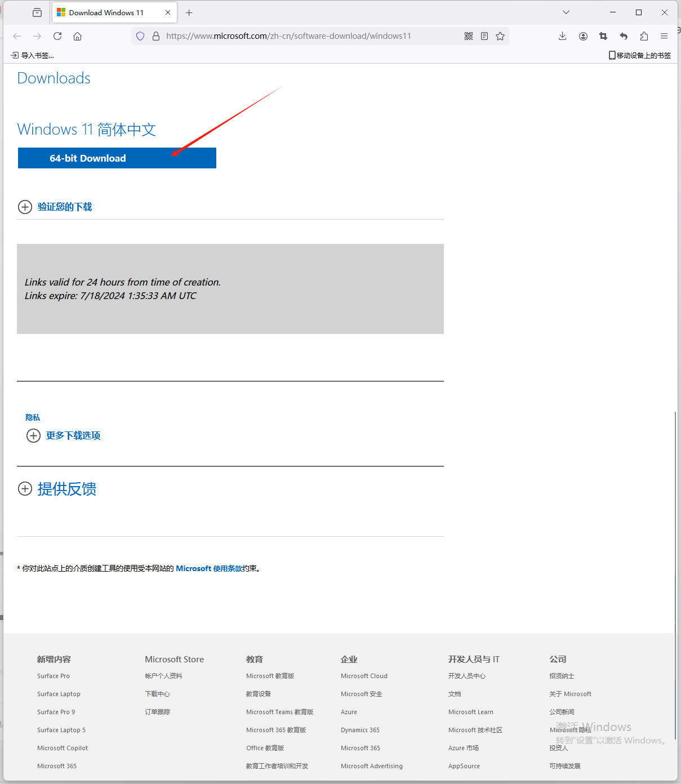Open Microsoft Learn footer link
Image resolution: width=681 pixels, height=784 pixels.
[471, 712]
